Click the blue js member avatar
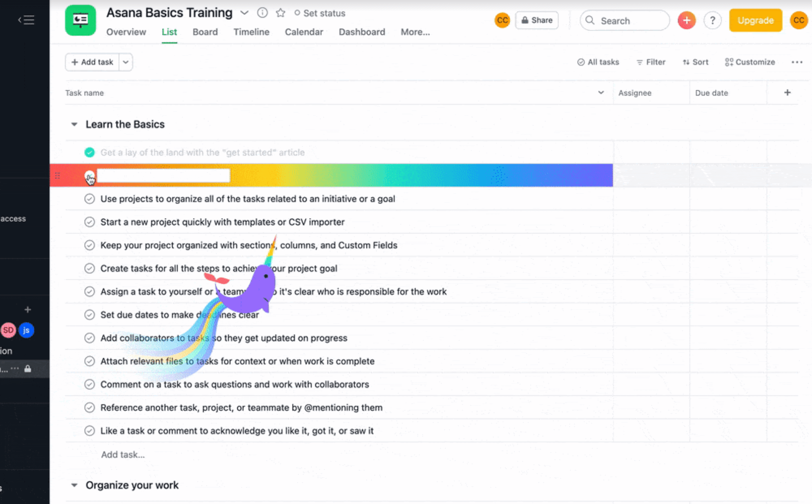This screenshot has height=504, width=812. (x=27, y=330)
